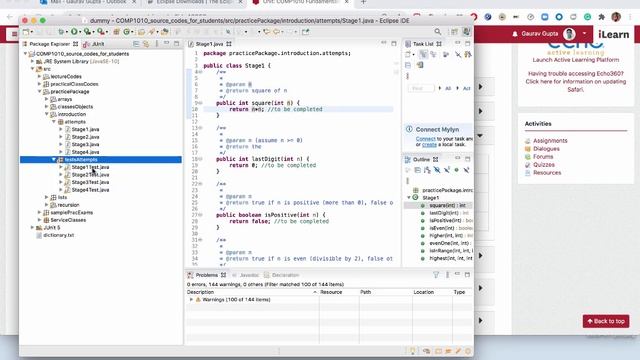Click the Search magnifier icon in Eclipse toolbar
640x360 pixels.
(438, 31)
